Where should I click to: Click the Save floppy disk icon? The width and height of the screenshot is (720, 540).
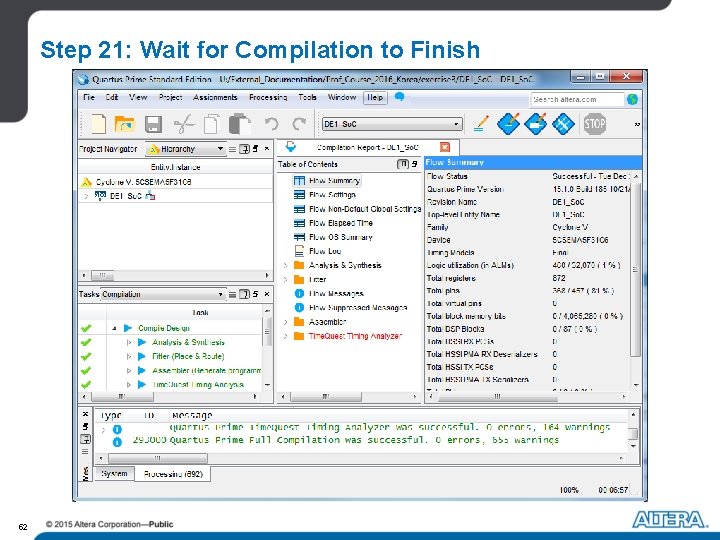[153, 124]
